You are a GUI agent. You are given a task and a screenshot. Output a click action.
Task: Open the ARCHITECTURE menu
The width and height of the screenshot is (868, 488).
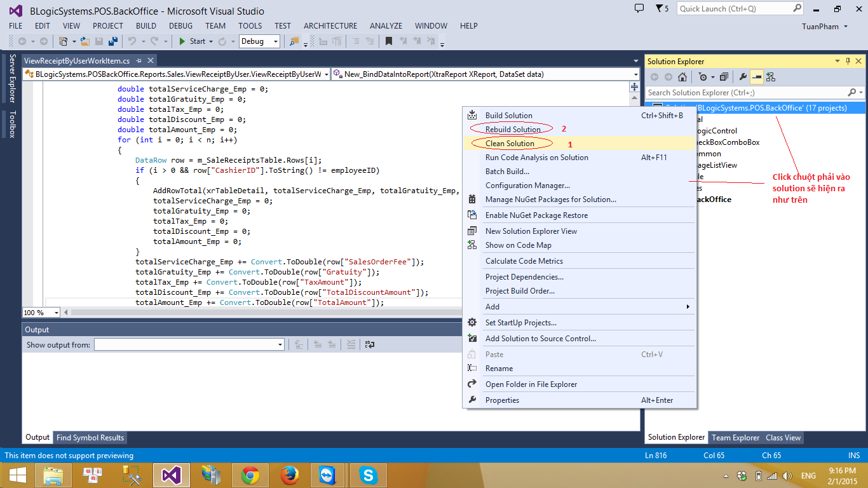click(330, 26)
